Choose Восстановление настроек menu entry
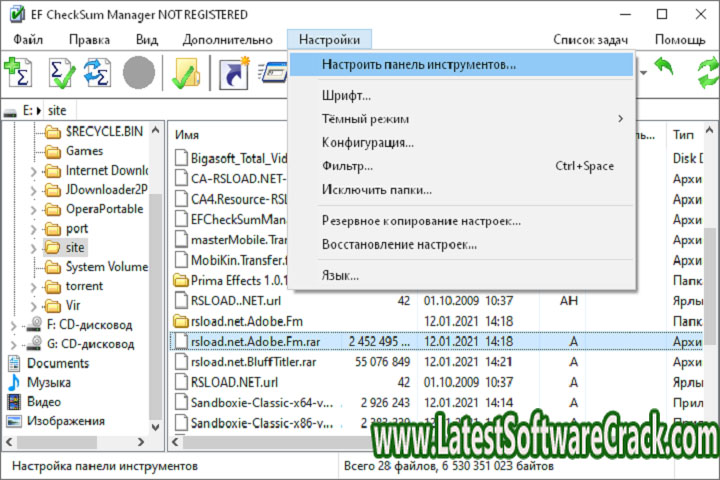The image size is (720, 480). point(461,244)
